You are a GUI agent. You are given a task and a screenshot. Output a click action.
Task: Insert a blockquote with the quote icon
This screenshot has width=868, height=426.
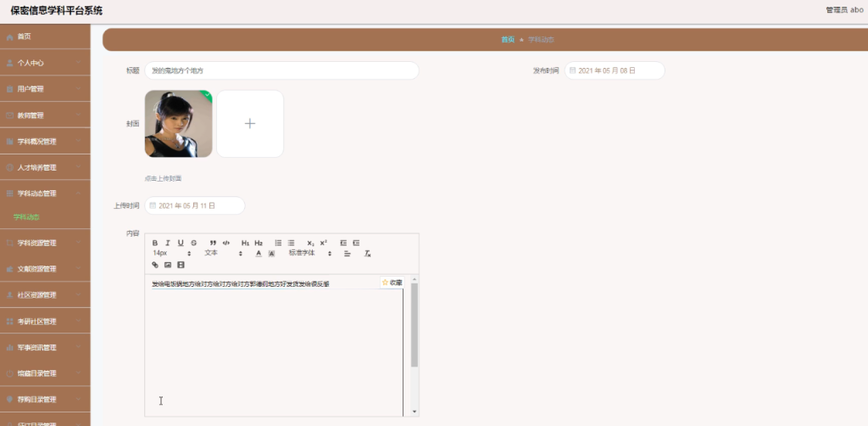tap(213, 243)
